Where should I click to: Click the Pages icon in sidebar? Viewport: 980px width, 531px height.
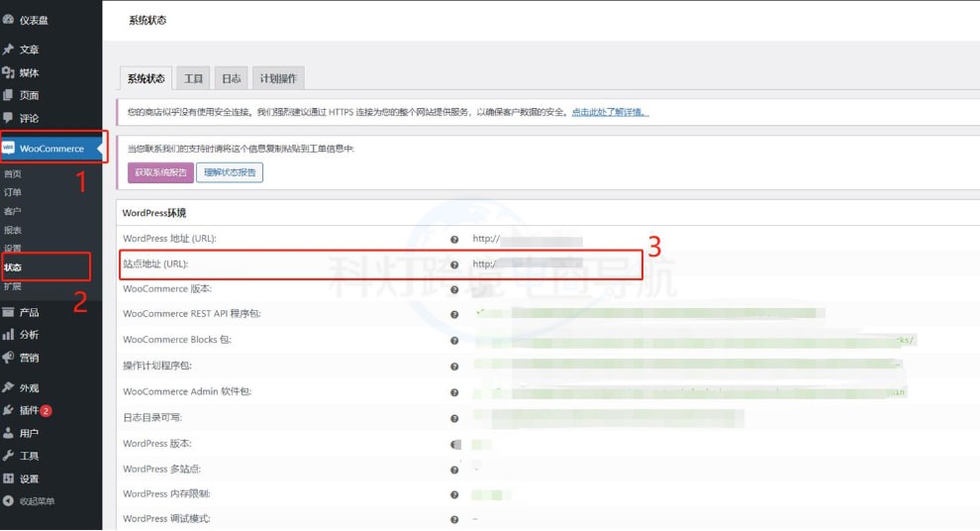coord(9,95)
